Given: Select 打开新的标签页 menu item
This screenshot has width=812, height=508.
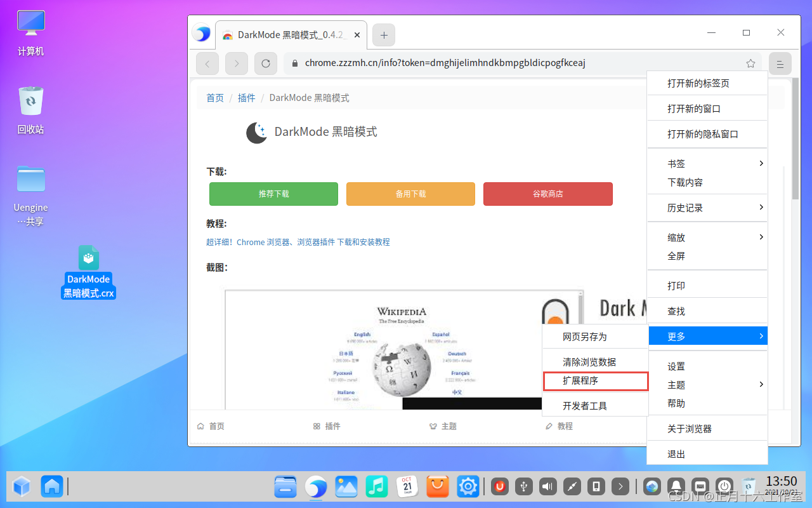Looking at the screenshot, I should coord(707,83).
